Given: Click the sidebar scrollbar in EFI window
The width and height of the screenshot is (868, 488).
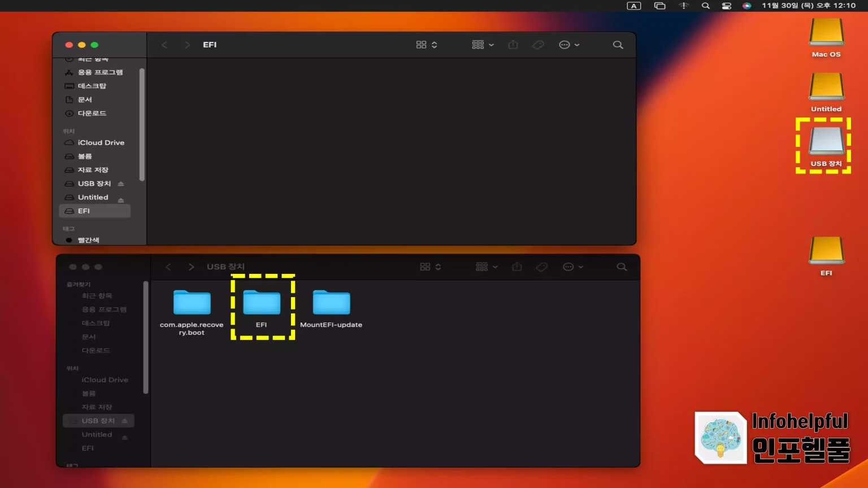Looking at the screenshot, I should tap(142, 124).
